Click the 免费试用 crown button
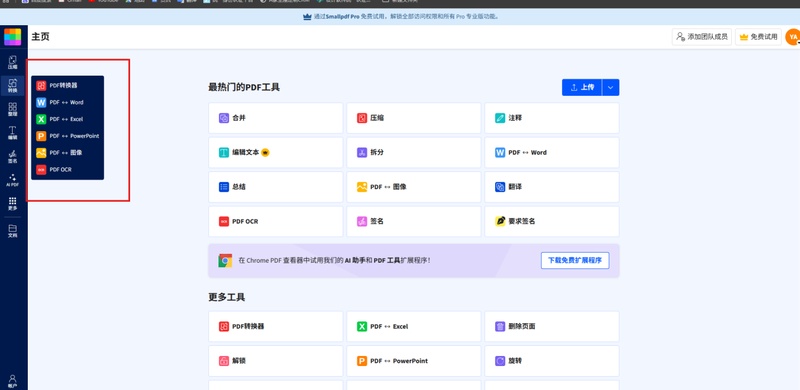 (x=758, y=37)
